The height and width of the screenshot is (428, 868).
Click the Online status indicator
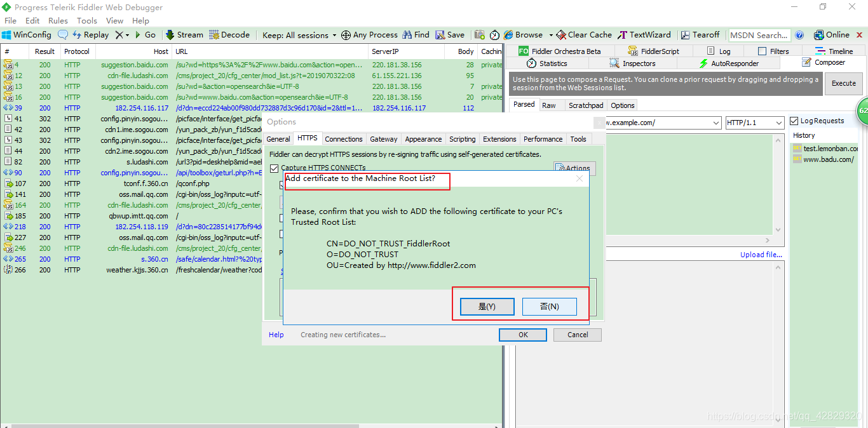point(832,35)
